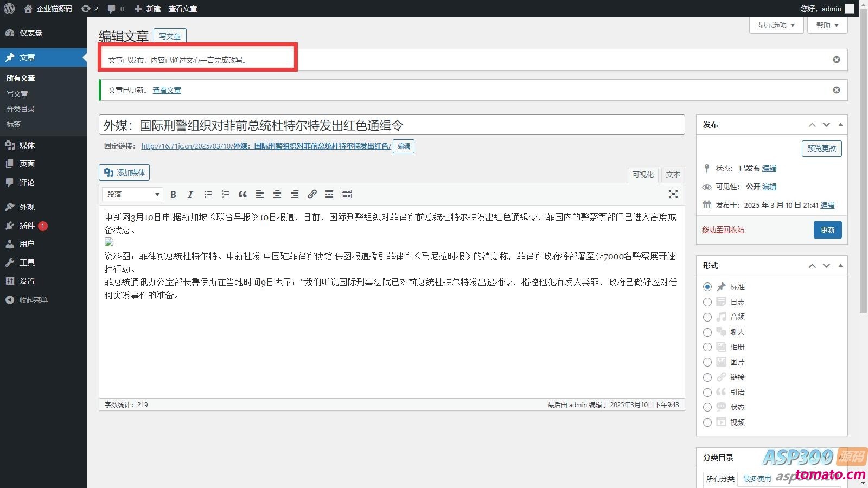Open the 企业猫源码 site home link
Image resolution: width=868 pixels, height=488 pixels.
[48, 9]
